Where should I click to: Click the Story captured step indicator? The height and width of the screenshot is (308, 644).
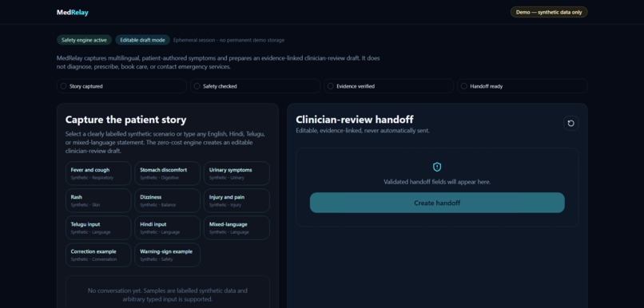pyautogui.click(x=121, y=86)
